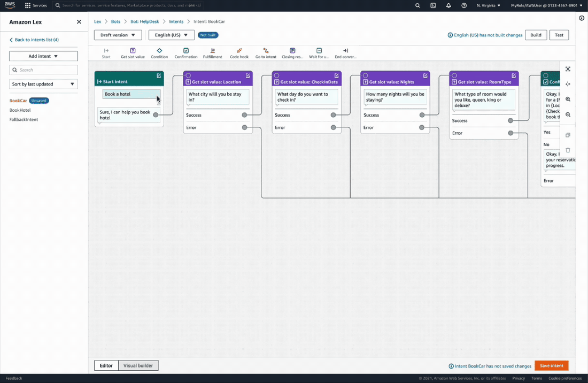Select BookHotel intent
Screen dimensions: 588x383
(x=20, y=110)
